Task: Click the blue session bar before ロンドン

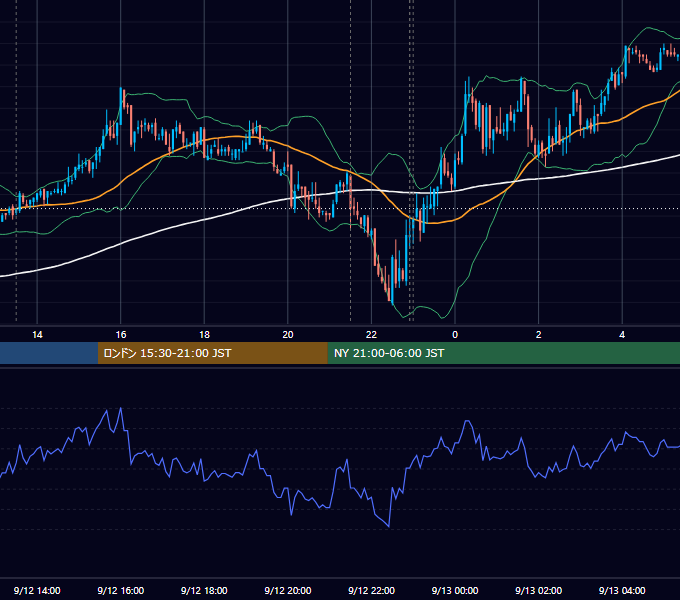Action: pyautogui.click(x=49, y=353)
